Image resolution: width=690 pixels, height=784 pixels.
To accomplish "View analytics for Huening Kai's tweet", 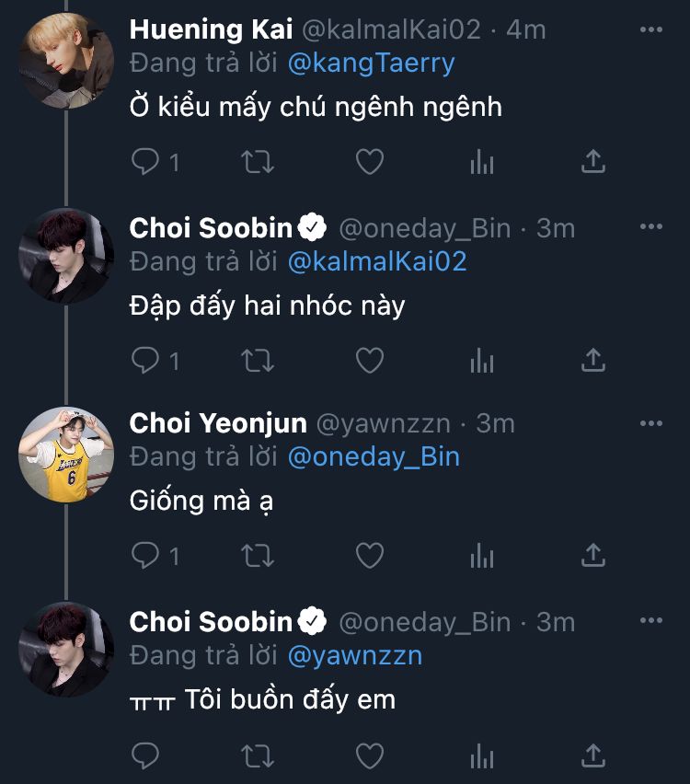I will [482, 163].
